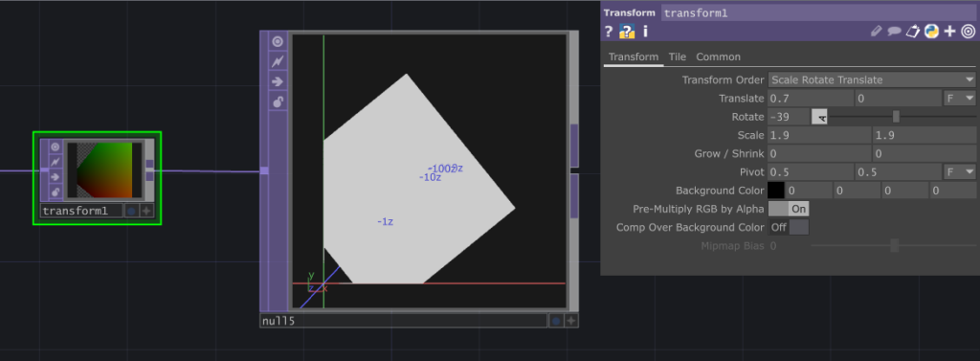Click the clipboard copy parameters icon
The image size is (980, 361).
pyautogui.click(x=913, y=31)
